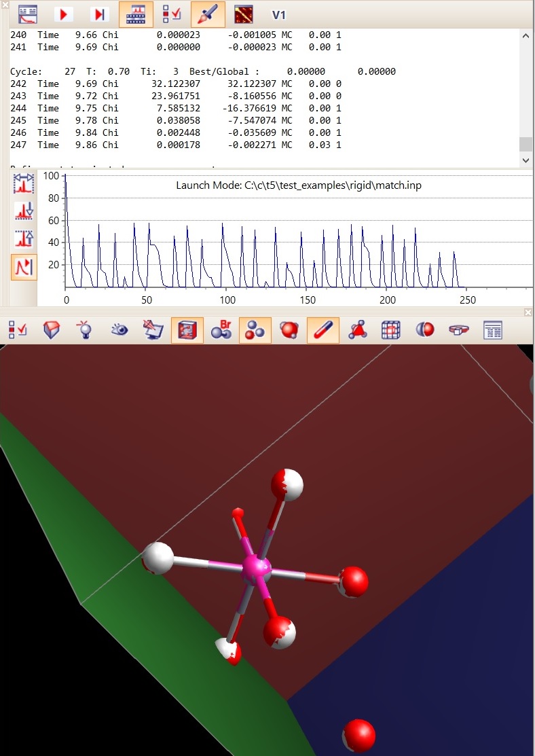Toggle the follow-latest-curve icon beside the chart
Viewport: 535px width, 756px height.
pyautogui.click(x=24, y=267)
